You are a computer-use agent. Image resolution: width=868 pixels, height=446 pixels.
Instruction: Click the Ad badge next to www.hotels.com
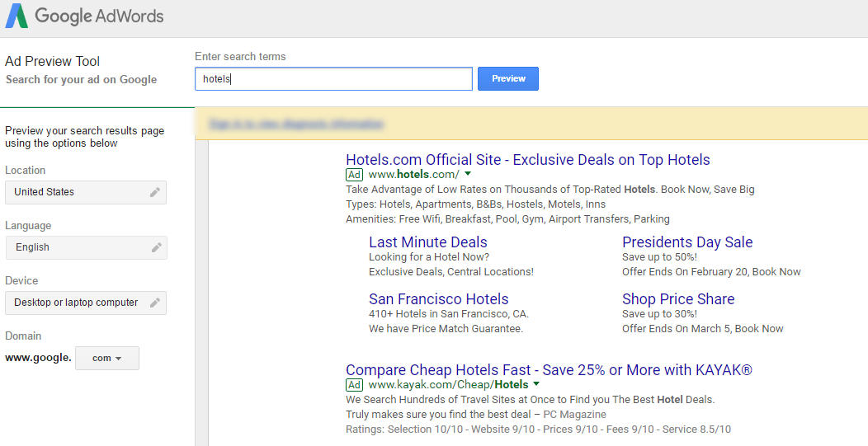click(x=354, y=175)
